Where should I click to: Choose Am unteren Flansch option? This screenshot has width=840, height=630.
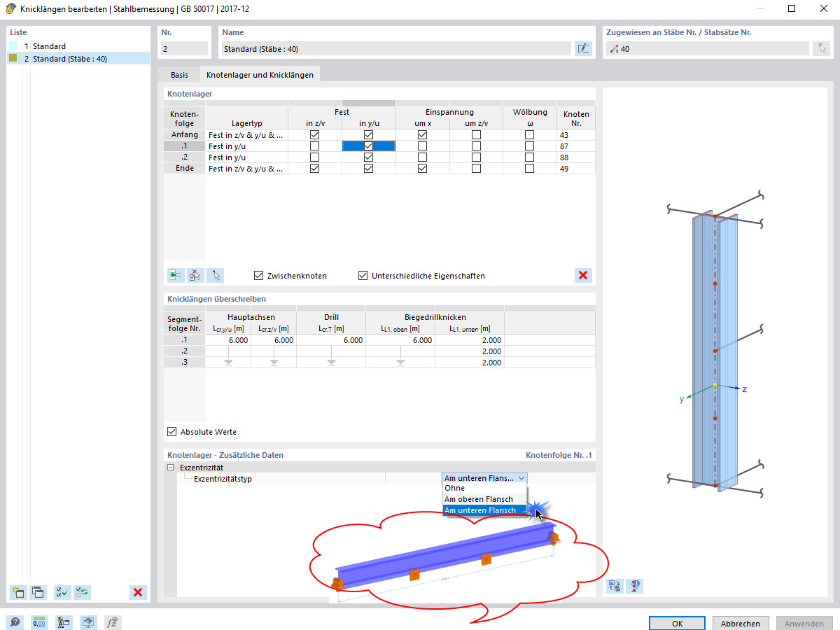[x=484, y=510]
